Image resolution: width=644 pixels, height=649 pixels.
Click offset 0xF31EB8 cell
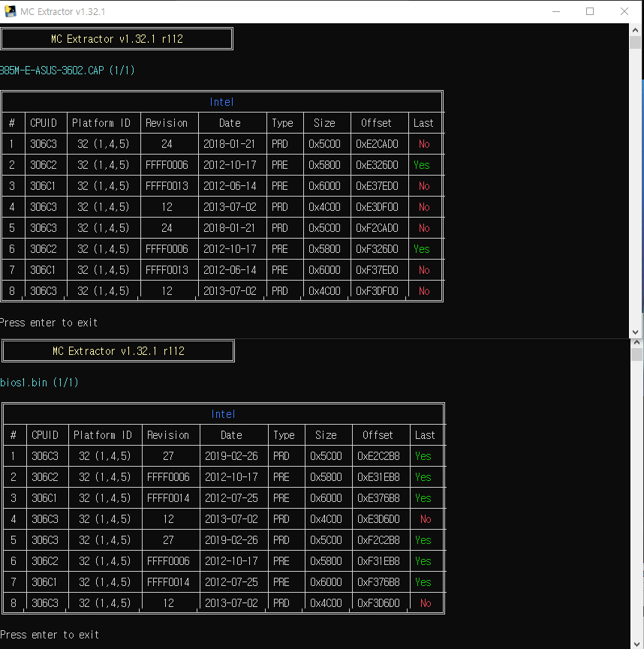(378, 561)
